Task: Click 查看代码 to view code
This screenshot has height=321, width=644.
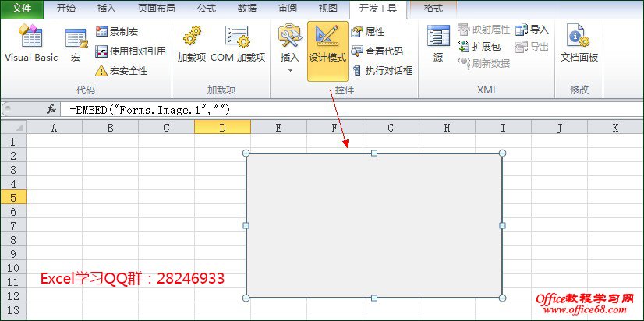Action: 377,51
